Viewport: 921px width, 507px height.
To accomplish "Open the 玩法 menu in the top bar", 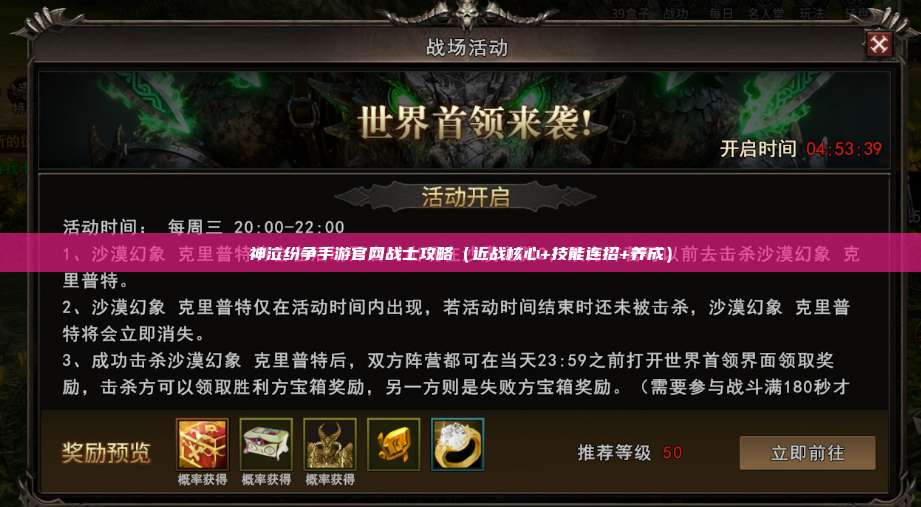I will tap(812, 13).
